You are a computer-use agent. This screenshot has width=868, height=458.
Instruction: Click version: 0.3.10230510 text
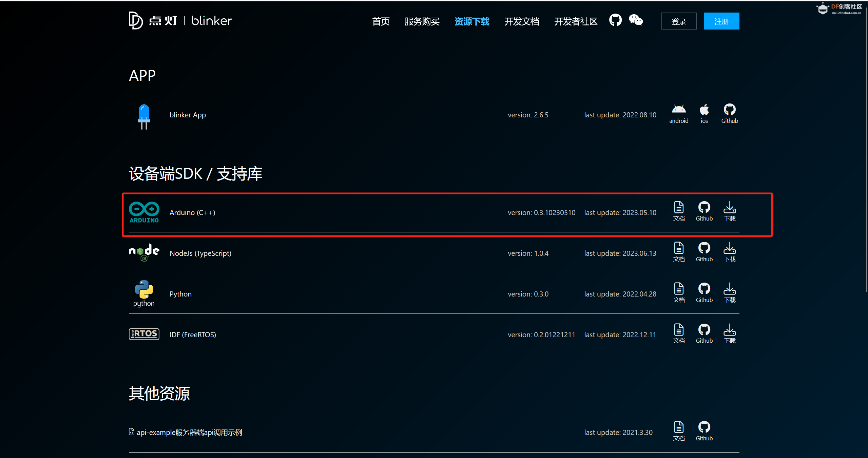point(541,213)
